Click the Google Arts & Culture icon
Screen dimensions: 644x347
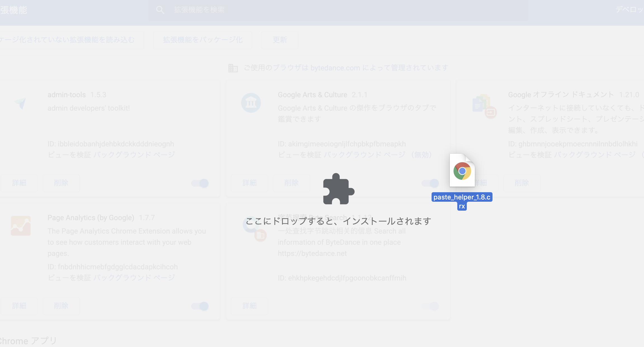coord(251,103)
